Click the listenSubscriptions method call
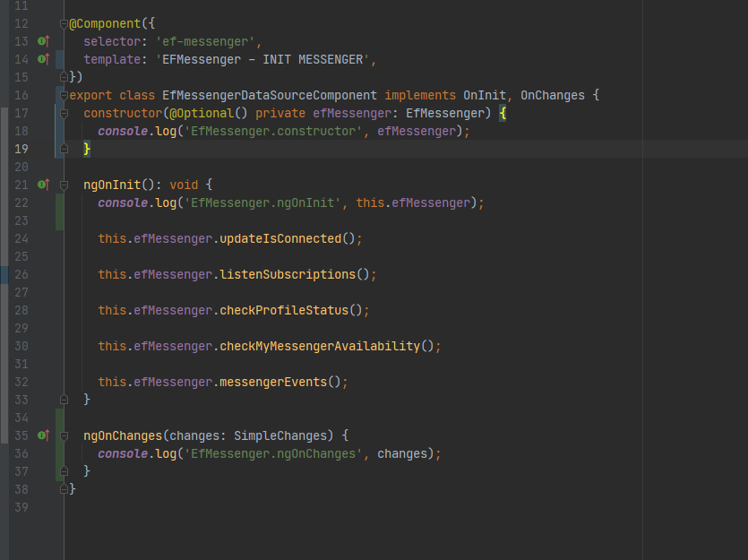748x560 pixels. point(288,274)
